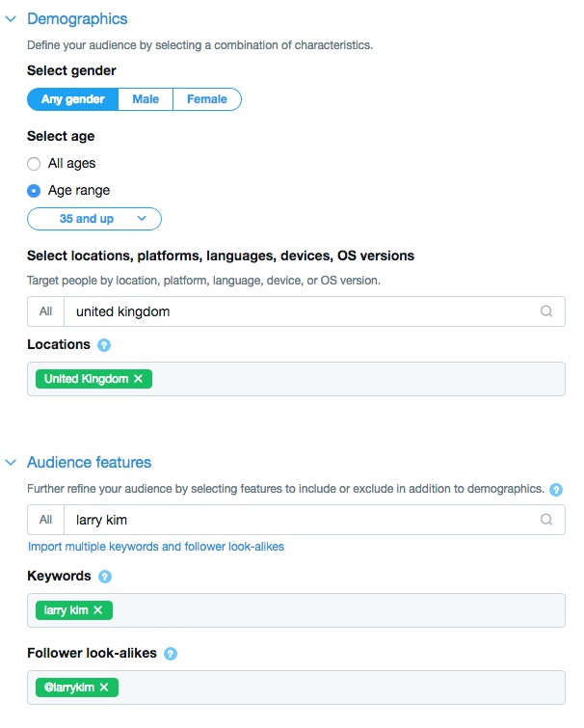The height and width of the screenshot is (728, 584).
Task: Click Import multiple keywords and follower look-alikes
Action: [x=156, y=547]
